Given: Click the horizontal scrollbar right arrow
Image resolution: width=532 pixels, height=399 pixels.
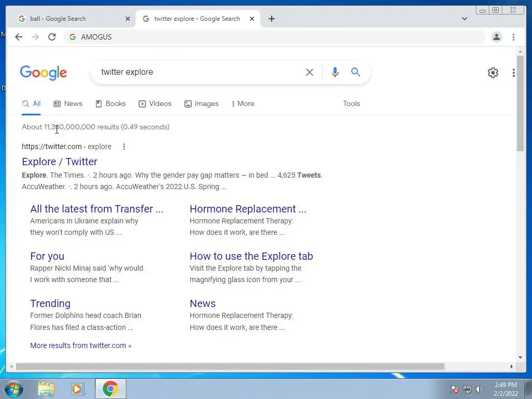Looking at the screenshot, I should (x=512, y=366).
